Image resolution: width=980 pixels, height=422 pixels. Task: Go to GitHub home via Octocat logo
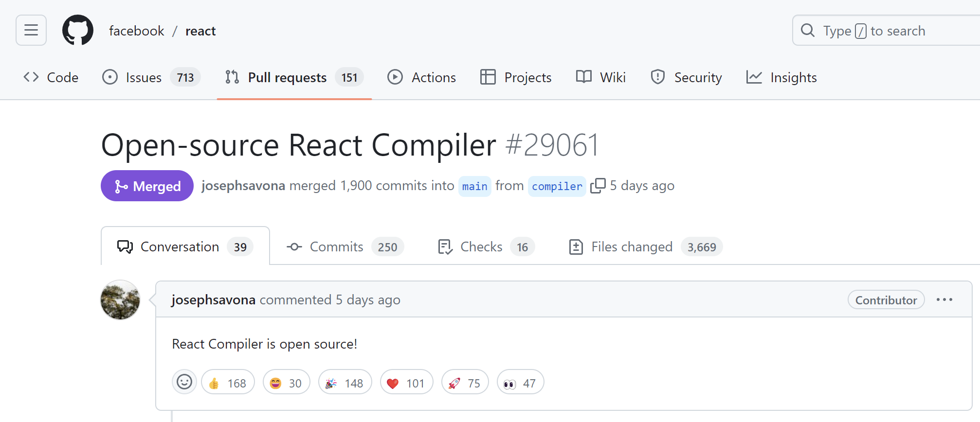78,30
